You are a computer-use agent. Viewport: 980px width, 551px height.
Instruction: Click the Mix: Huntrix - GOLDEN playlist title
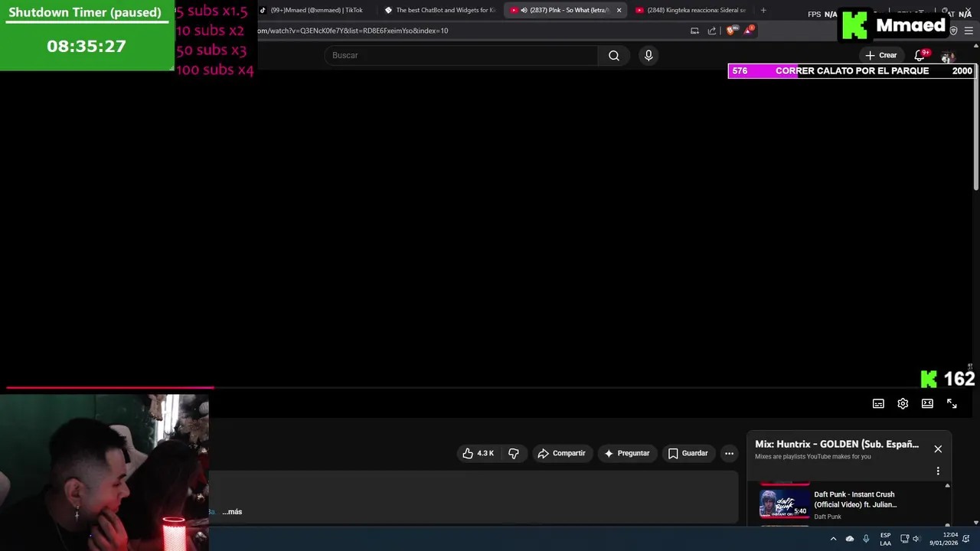[837, 444]
